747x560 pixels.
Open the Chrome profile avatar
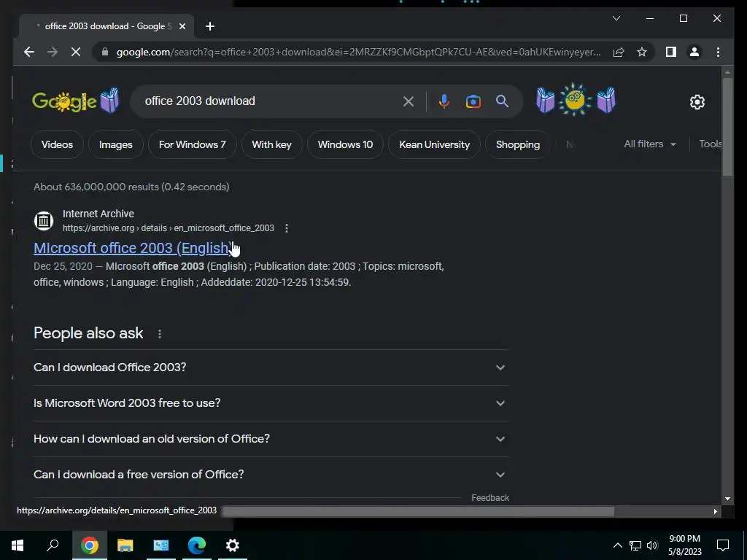[x=694, y=52]
